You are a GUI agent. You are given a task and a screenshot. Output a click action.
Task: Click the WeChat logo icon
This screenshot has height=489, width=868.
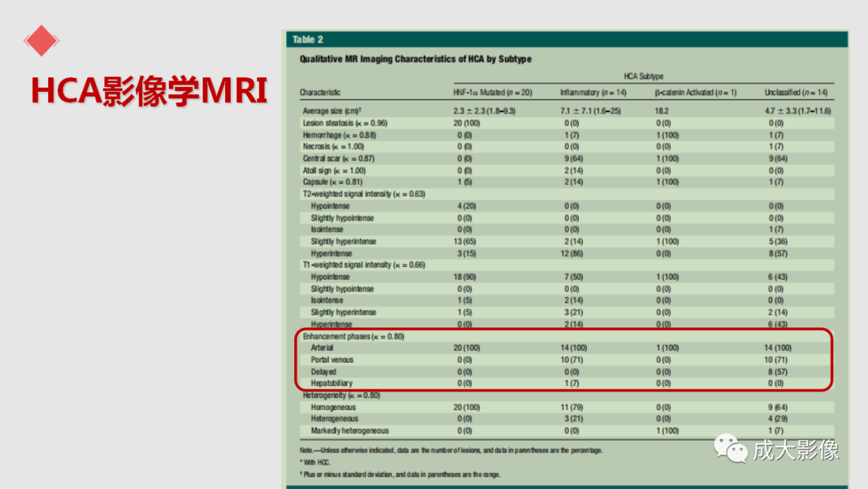[x=730, y=448]
